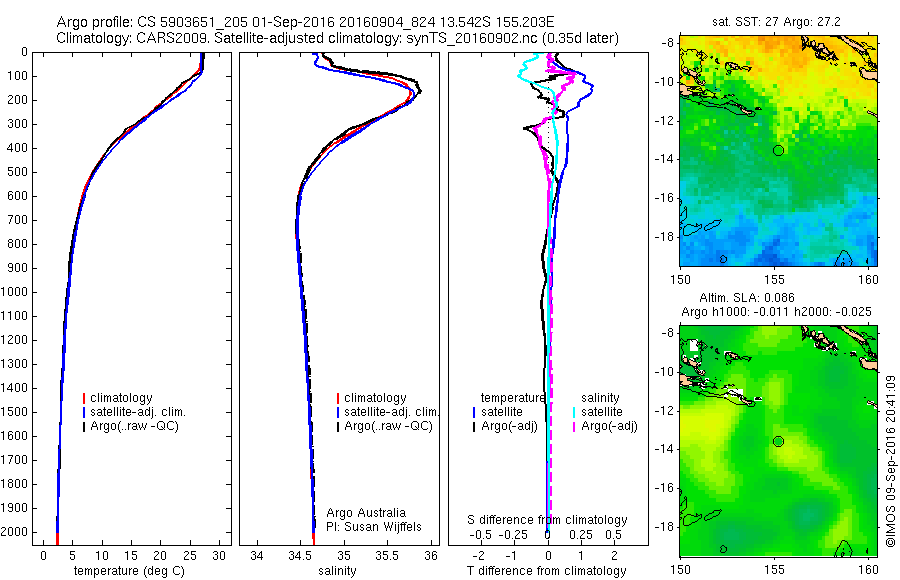Image resolution: width=900 pixels, height=580 pixels.
Task: Click 'sat. SST: 27 Argo: 27.2' map title
Action: pos(776,22)
